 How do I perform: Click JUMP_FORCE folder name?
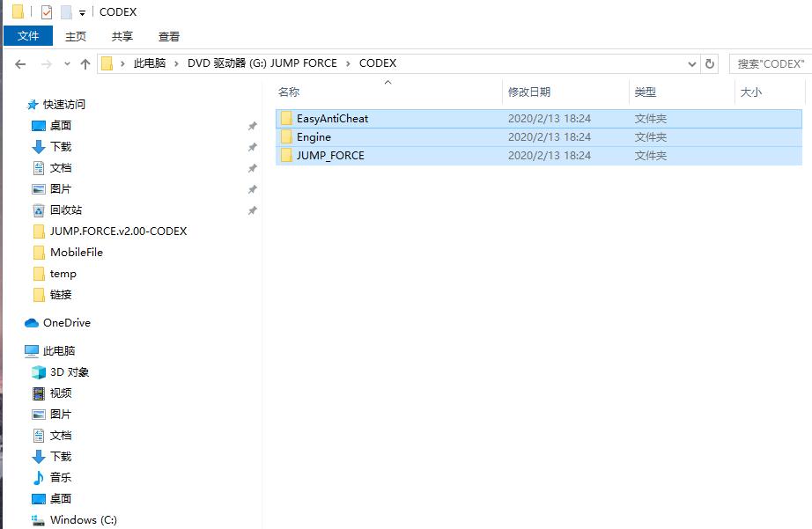click(x=330, y=155)
